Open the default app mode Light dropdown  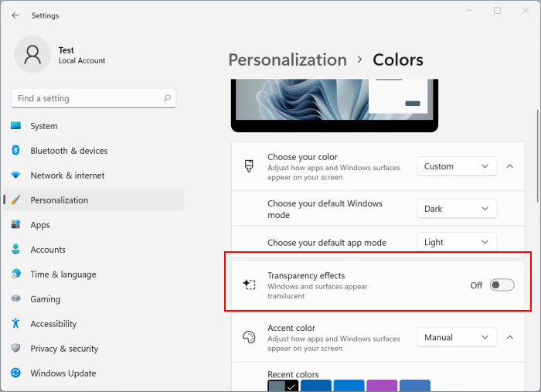click(457, 242)
